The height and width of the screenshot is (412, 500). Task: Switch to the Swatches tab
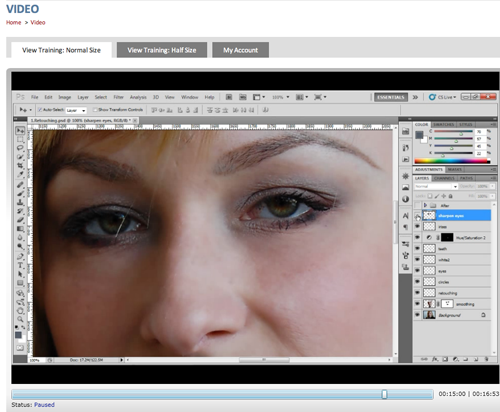click(443, 124)
